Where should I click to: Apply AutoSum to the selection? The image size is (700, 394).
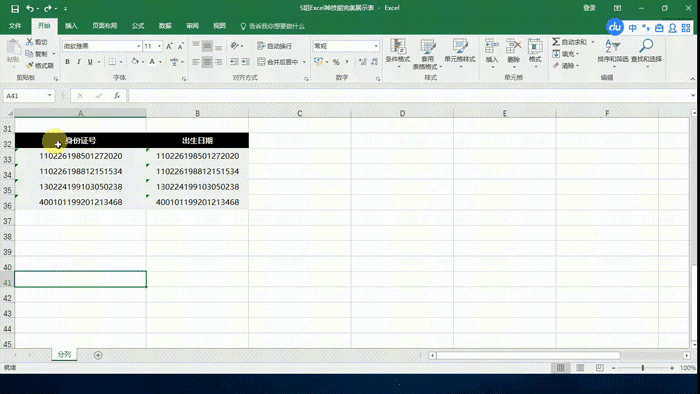(569, 42)
